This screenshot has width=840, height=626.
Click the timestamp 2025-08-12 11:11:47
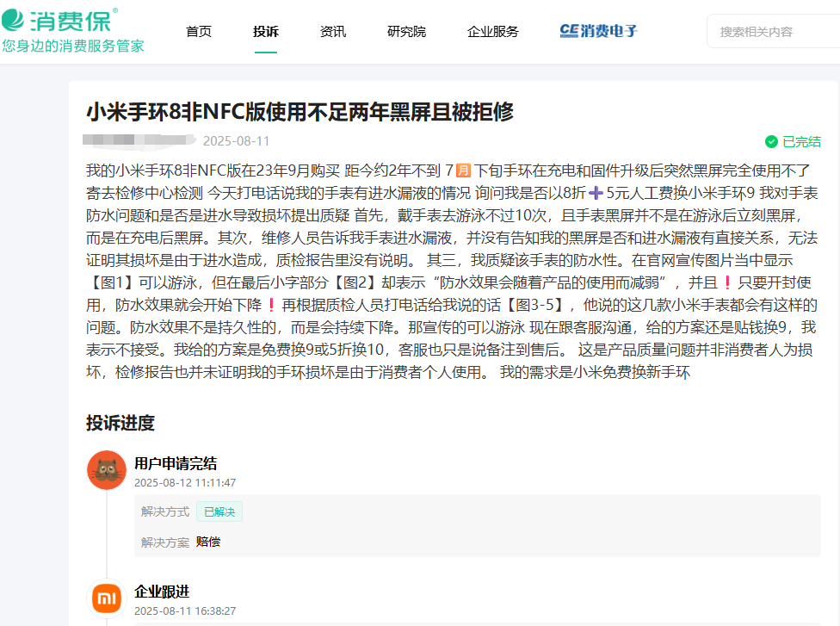point(185,482)
